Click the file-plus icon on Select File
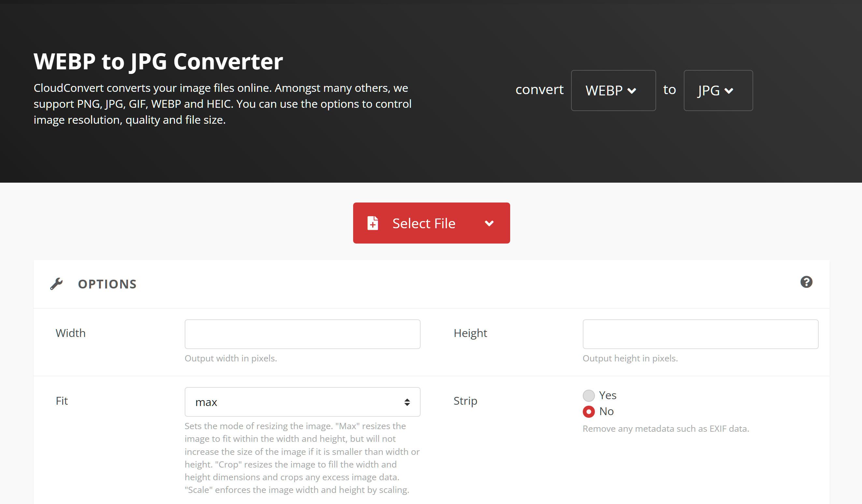This screenshot has height=504, width=862. [372, 223]
